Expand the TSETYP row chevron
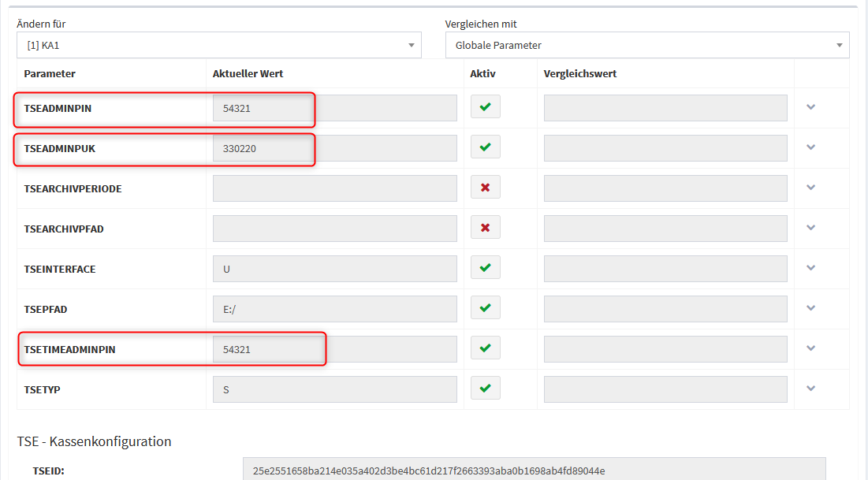The width and height of the screenshot is (868, 480). coord(810,389)
